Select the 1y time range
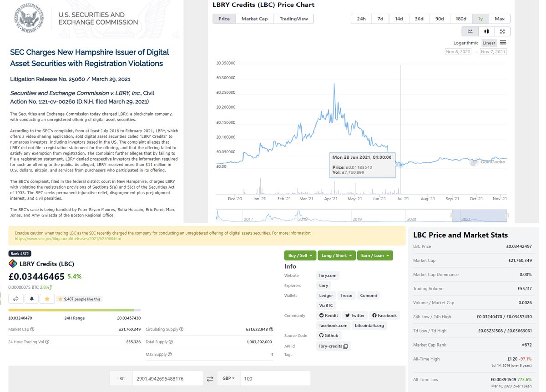Image resolution: width=546 pixels, height=392 pixels. tap(480, 19)
